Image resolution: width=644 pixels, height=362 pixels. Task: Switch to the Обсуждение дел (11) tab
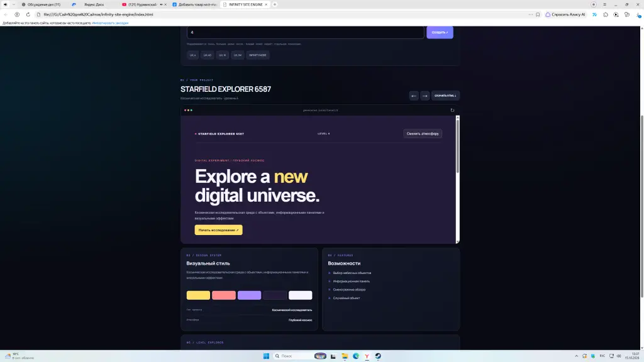[x=44, y=4]
